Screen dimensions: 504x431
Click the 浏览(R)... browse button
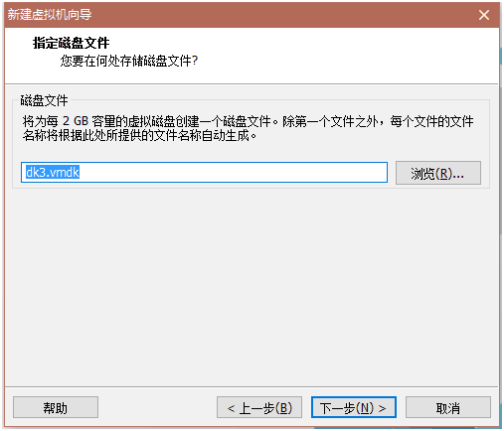(437, 173)
